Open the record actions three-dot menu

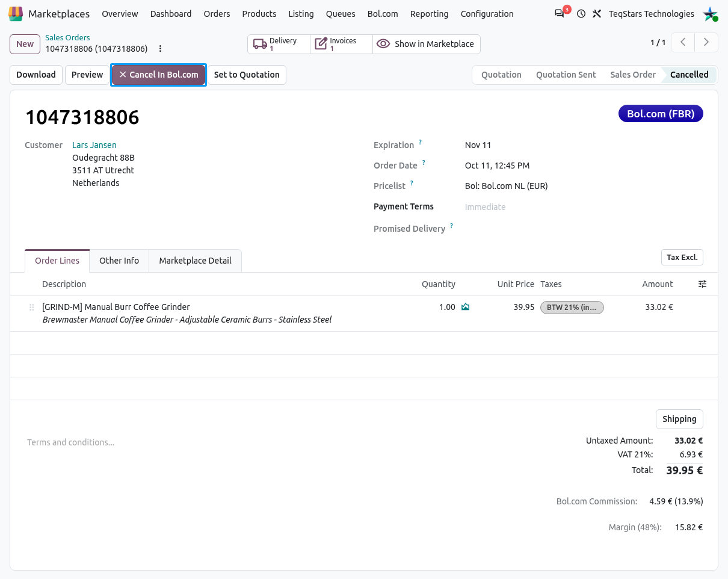click(160, 49)
